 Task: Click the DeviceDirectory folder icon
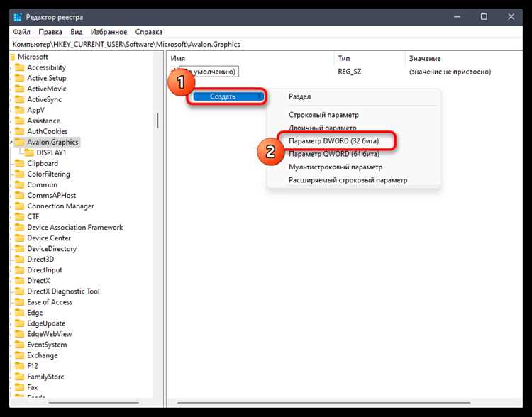pos(20,249)
